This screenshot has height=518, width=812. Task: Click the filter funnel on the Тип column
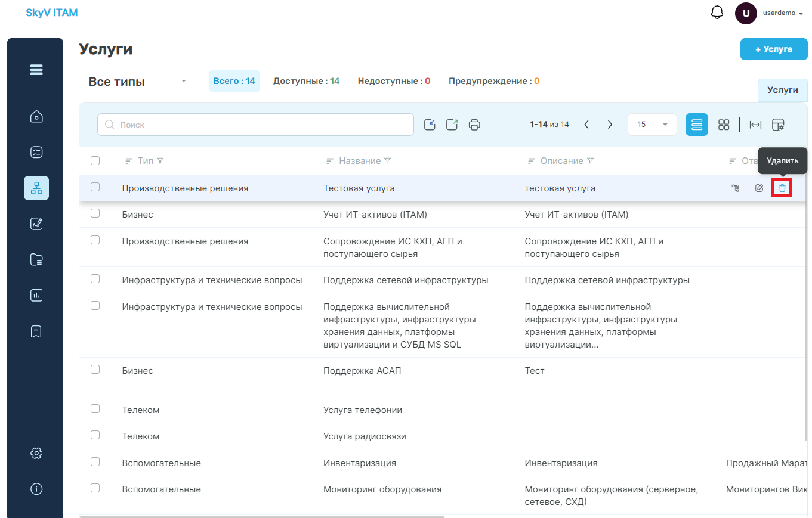160,161
